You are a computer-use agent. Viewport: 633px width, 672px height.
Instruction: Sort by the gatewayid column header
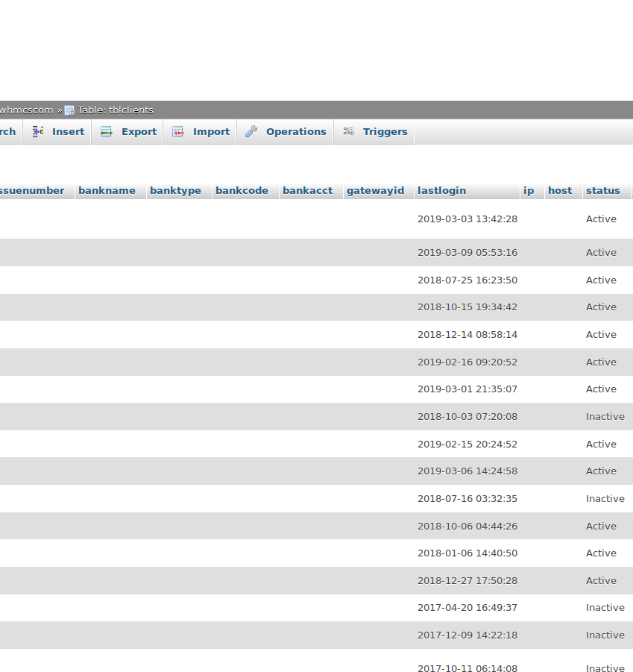point(376,191)
